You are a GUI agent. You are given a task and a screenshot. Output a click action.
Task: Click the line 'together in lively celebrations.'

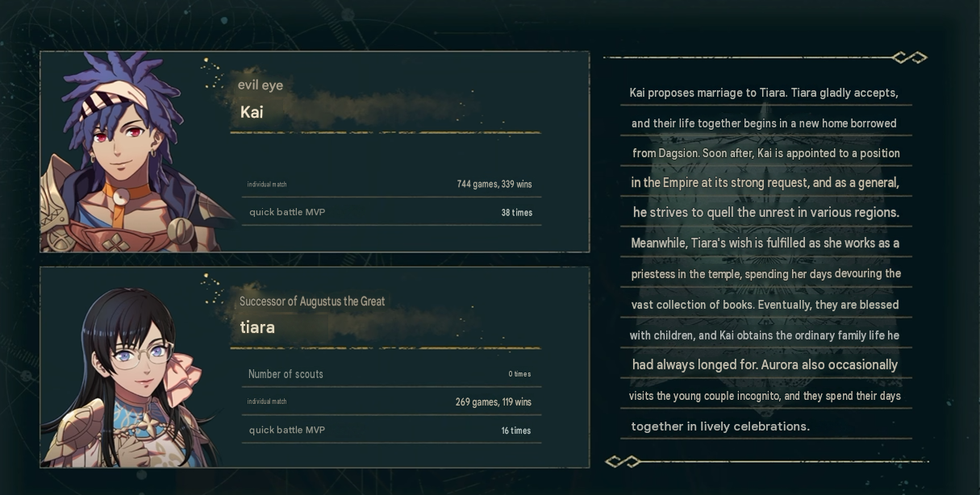coord(720,426)
